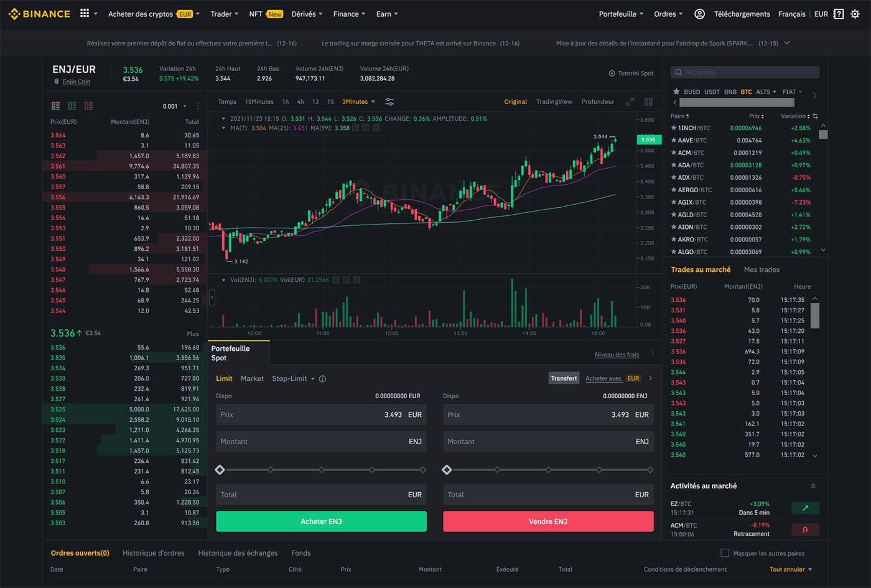Expand the Acheter des cryptos menu

click(x=154, y=14)
